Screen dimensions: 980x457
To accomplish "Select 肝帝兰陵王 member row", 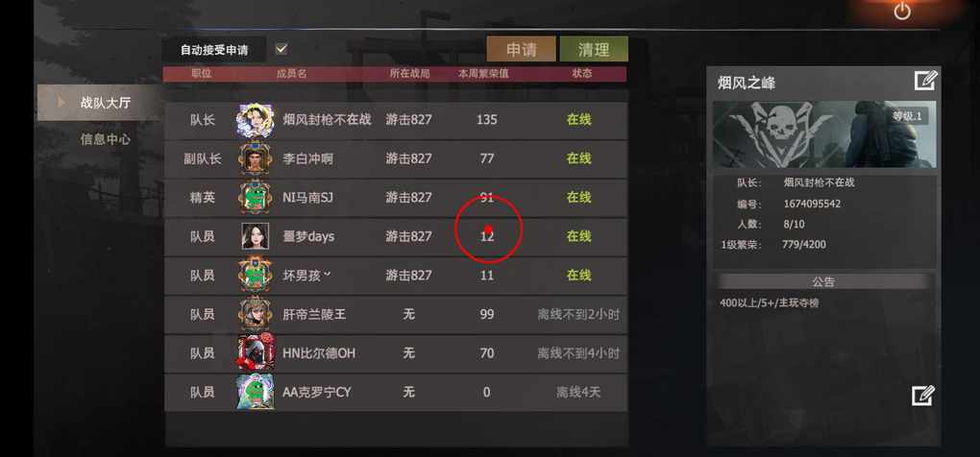I will coord(396,314).
